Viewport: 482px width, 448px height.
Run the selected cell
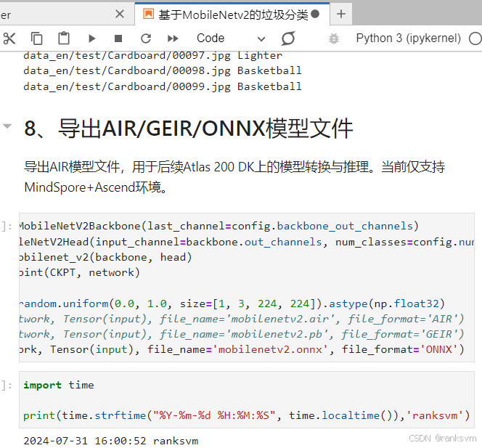pos(91,38)
